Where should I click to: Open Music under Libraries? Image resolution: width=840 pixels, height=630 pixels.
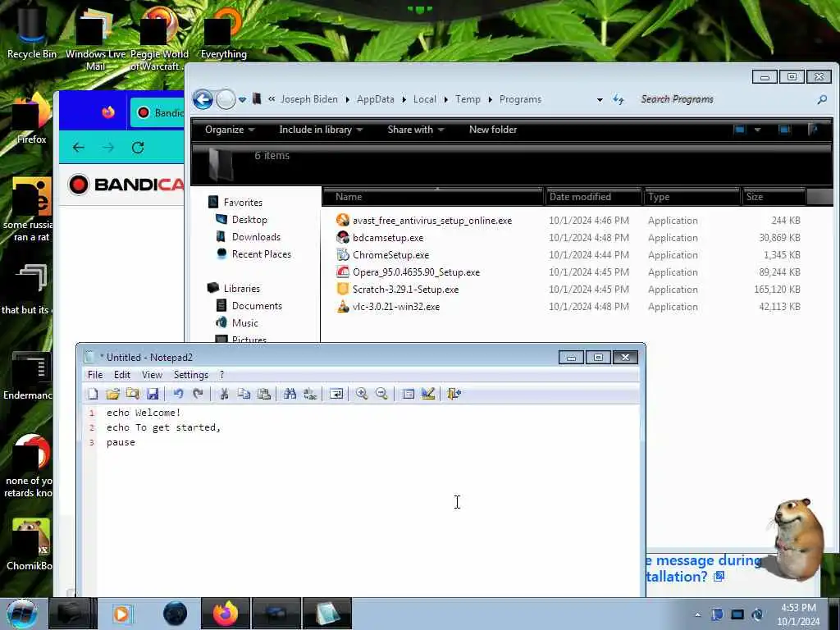point(244,322)
